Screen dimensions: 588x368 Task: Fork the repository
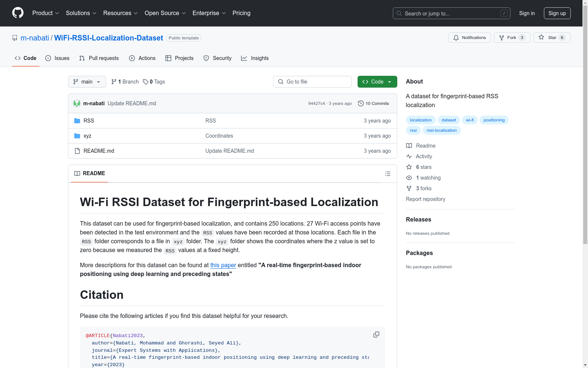pos(512,38)
